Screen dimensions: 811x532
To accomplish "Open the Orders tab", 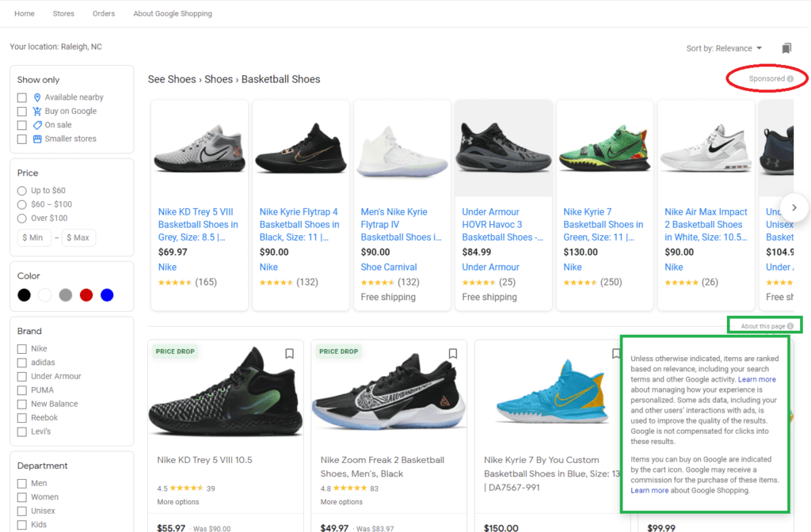I will (104, 13).
